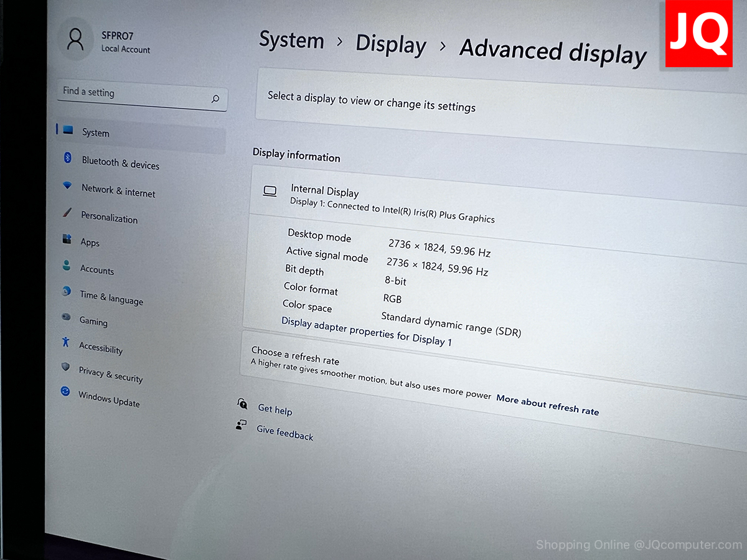747x560 pixels.
Task: Navigate to Display in the breadcrumb
Action: tap(391, 45)
